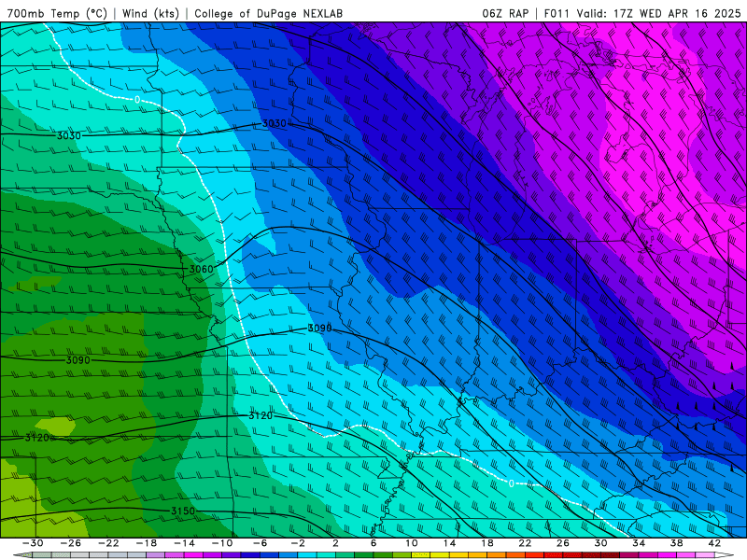Click the -10 color scale label
This screenshot has width=747, height=560.
click(222, 543)
